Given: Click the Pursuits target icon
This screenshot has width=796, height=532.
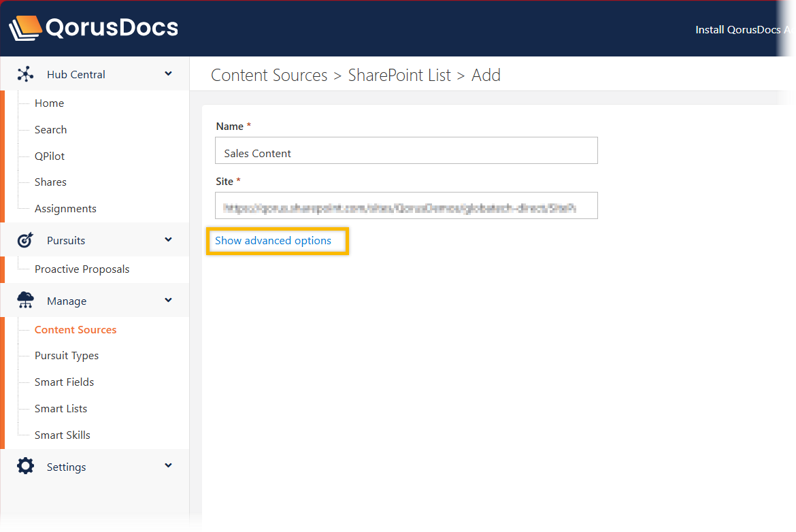Looking at the screenshot, I should coord(25,240).
